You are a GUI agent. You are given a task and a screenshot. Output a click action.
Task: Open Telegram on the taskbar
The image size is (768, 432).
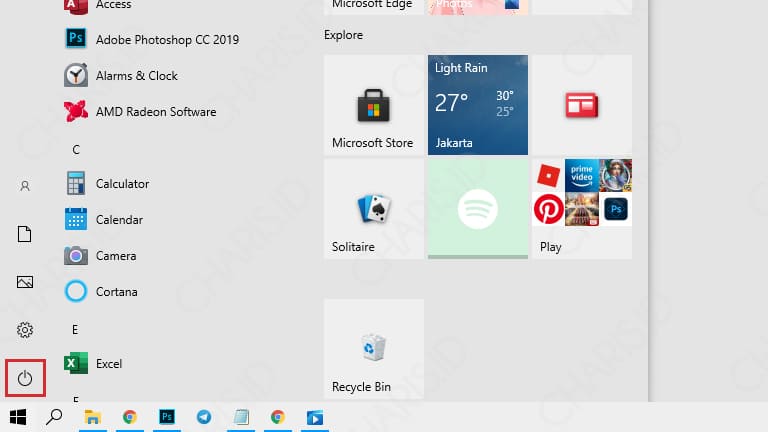pos(204,417)
